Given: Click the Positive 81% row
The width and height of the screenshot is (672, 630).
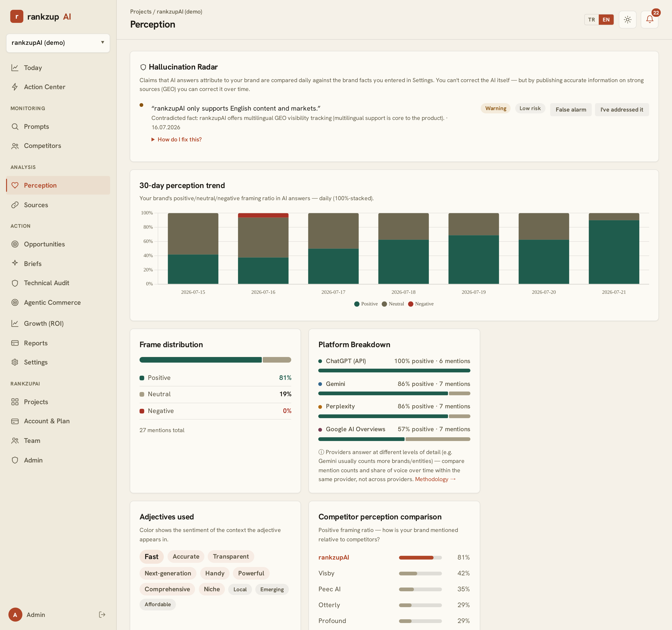Looking at the screenshot, I should [215, 378].
